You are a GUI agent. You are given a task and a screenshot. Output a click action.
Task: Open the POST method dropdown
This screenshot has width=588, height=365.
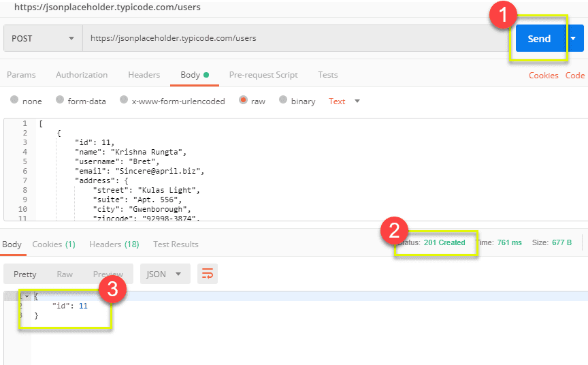[42, 39]
